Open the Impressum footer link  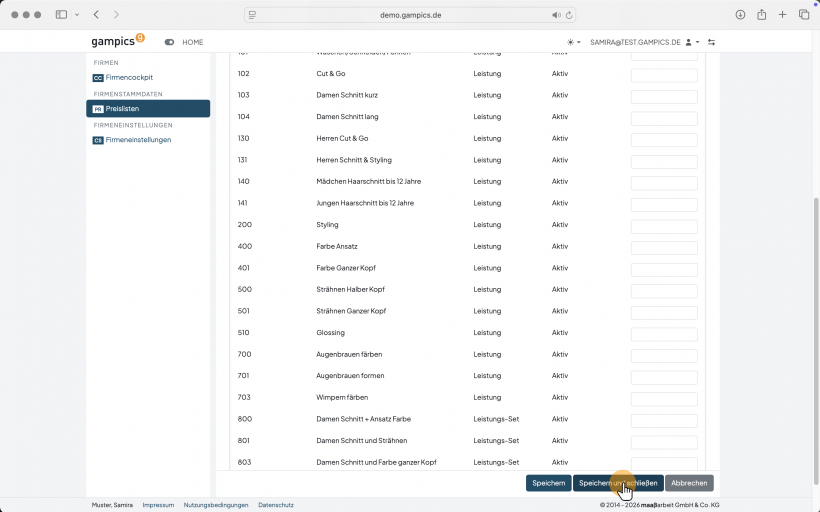tap(158, 505)
